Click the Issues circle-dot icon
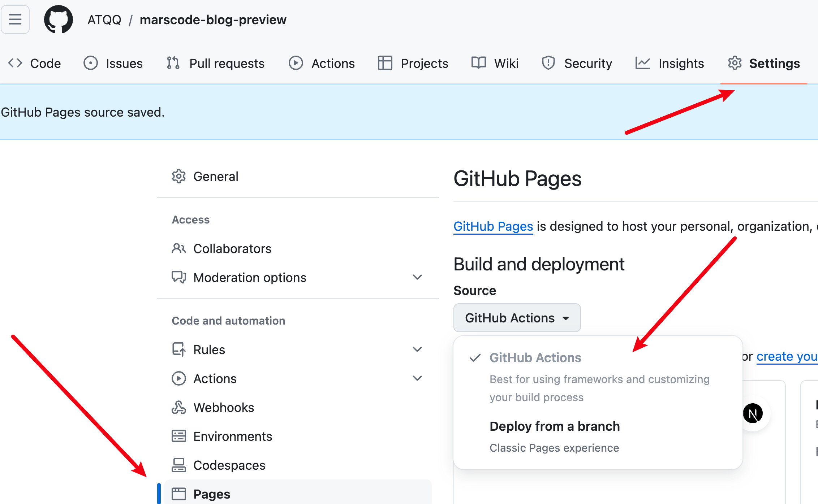This screenshot has height=504, width=818. tap(91, 63)
